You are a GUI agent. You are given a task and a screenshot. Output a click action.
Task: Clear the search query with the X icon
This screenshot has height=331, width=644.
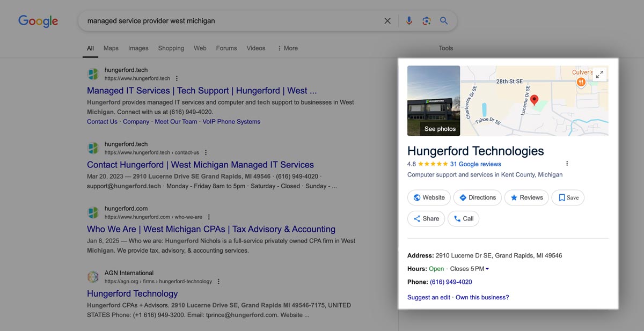point(387,21)
